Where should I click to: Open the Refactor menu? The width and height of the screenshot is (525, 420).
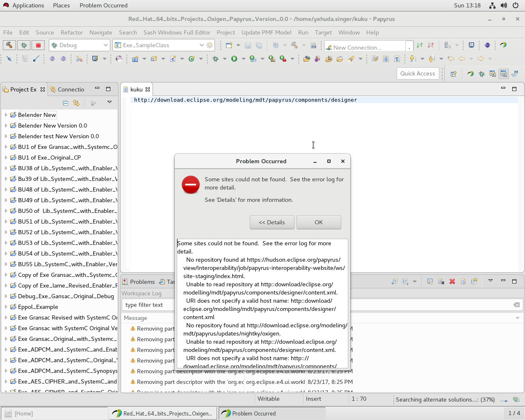[72, 32]
